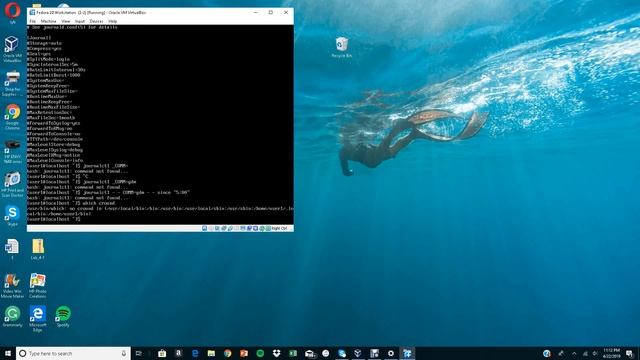Open the Help menu in VirtualBox
The image size is (640, 360).
pyautogui.click(x=113, y=21)
